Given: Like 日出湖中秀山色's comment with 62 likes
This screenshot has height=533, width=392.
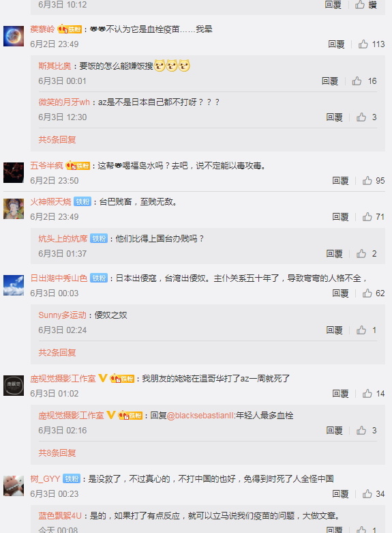Looking at the screenshot, I should pos(367,293).
